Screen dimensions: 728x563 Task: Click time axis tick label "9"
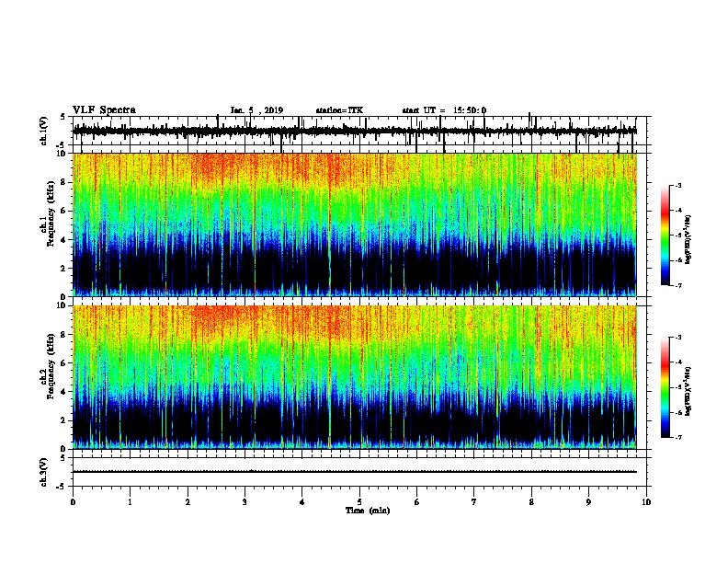coord(588,502)
